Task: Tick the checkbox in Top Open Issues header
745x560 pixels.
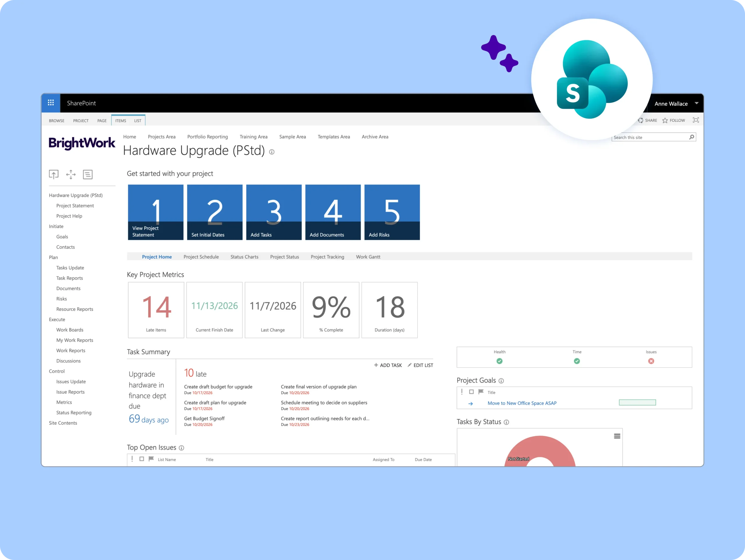Action: click(142, 459)
